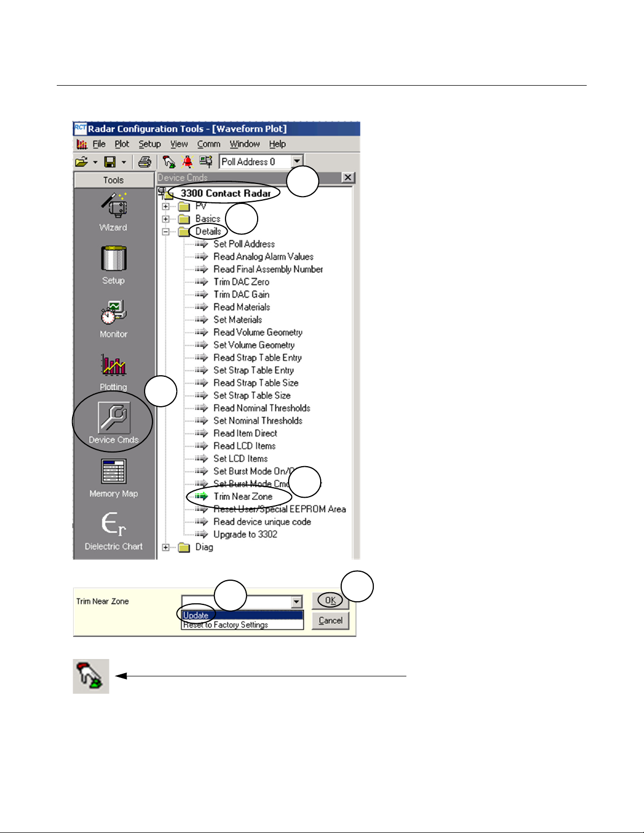Viewport: 644px width, 833px height.
Task: Open the Window menu
Action: 244,144
